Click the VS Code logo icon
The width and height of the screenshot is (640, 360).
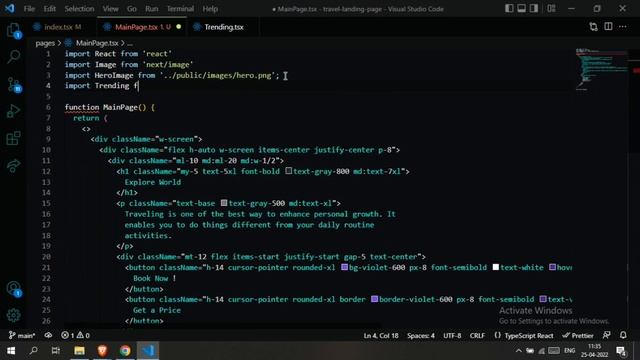point(9,8)
